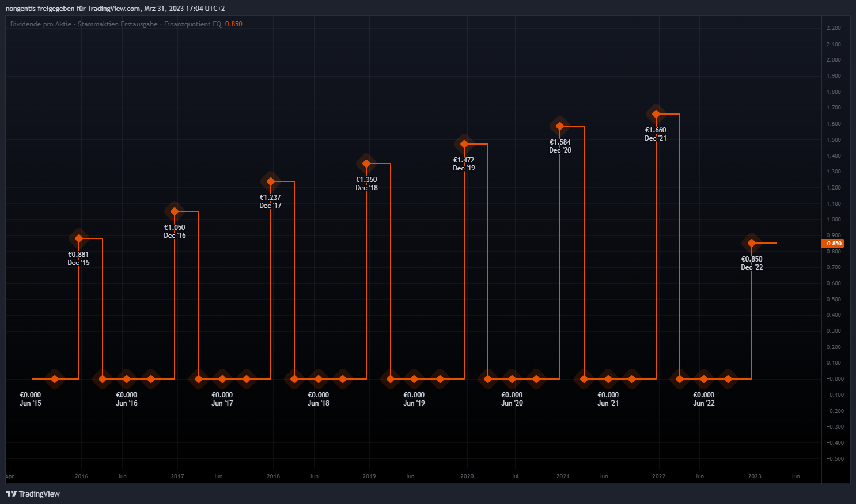This screenshot has height=504, width=856.
Task: Click the Dec '19 €1.472 data point
Action: (464, 144)
